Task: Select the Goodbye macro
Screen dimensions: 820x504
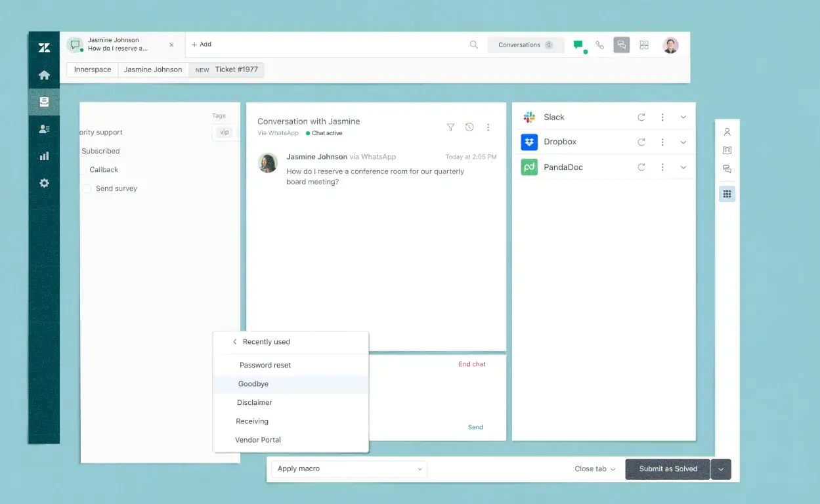Action: 253,384
